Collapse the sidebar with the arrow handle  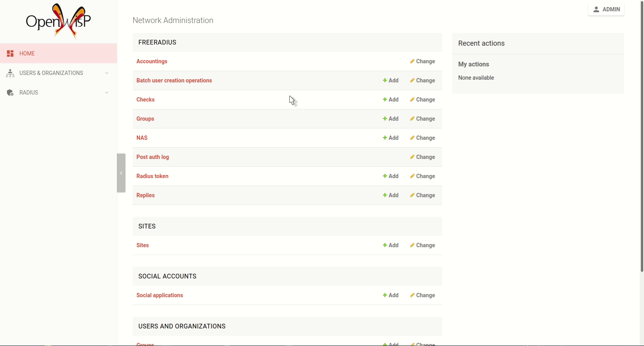point(121,173)
